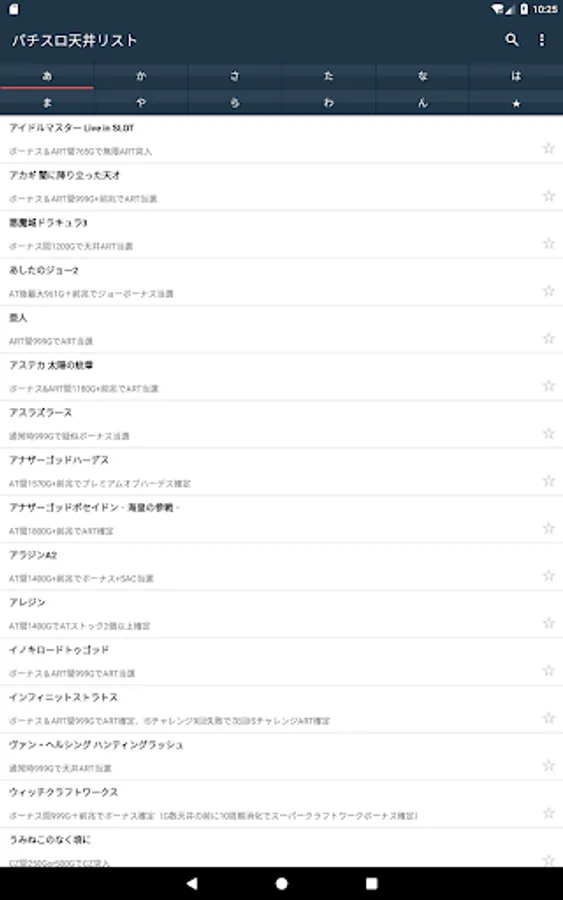Open the three-dot overflow menu
Screen dimensions: 563x900
pos(542,40)
